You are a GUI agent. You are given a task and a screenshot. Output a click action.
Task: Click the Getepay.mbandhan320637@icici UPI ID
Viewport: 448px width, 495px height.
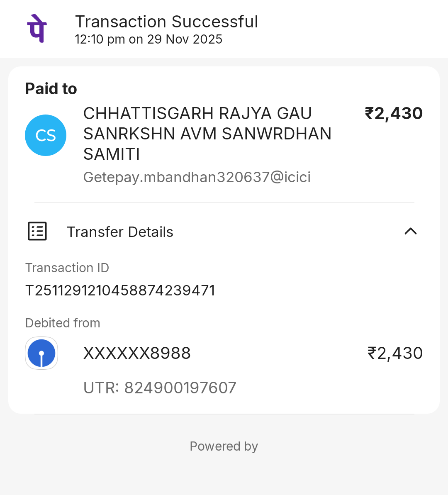(197, 177)
